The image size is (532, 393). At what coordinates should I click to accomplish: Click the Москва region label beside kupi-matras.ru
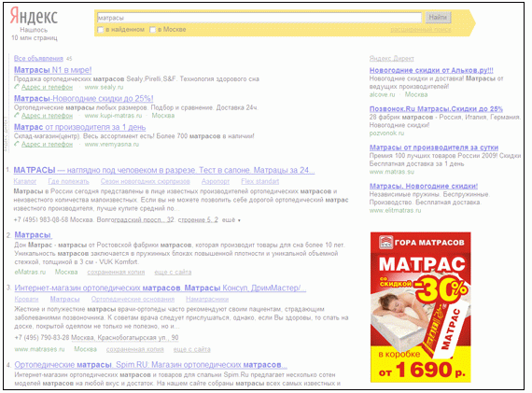[163, 116]
